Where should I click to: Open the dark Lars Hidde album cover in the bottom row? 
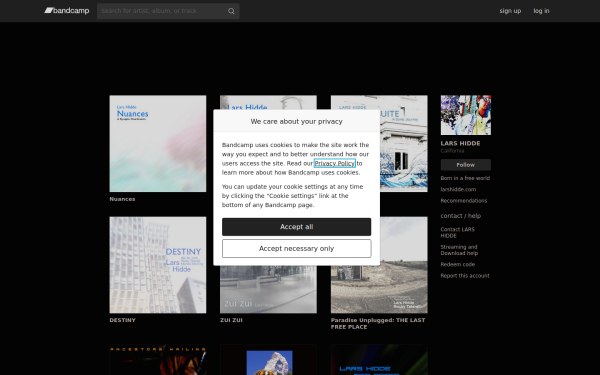pos(379,360)
